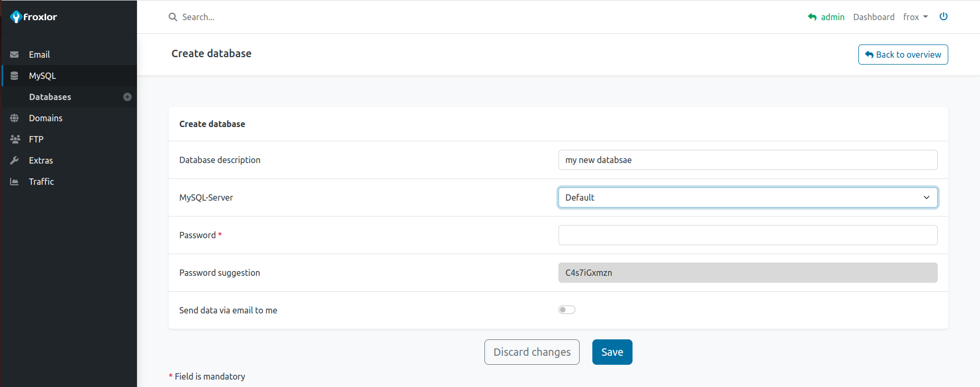The height and width of the screenshot is (387, 980).
Task: Open the MySQL-Server dropdown
Action: (x=747, y=197)
